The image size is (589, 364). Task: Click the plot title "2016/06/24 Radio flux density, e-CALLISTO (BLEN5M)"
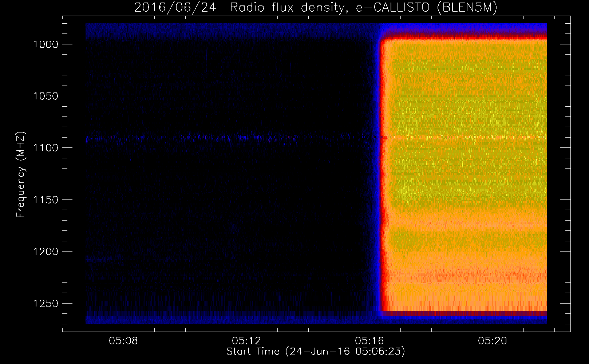pyautogui.click(x=315, y=7)
